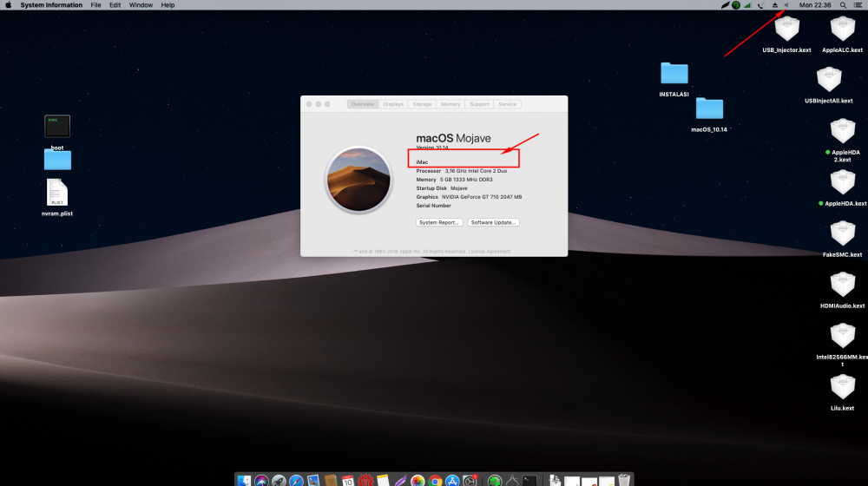Open Spotlight search in menu bar
The height and width of the screenshot is (486, 868).
tap(843, 5)
